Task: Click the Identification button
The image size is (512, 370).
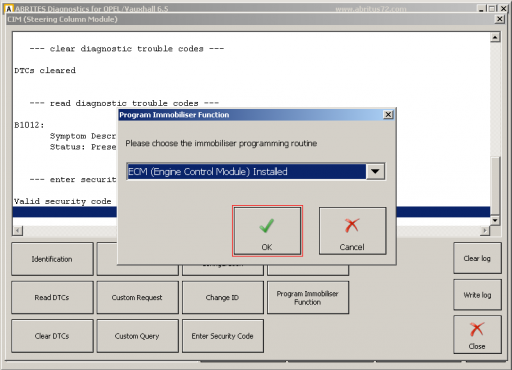Action: pyautogui.click(x=52, y=259)
